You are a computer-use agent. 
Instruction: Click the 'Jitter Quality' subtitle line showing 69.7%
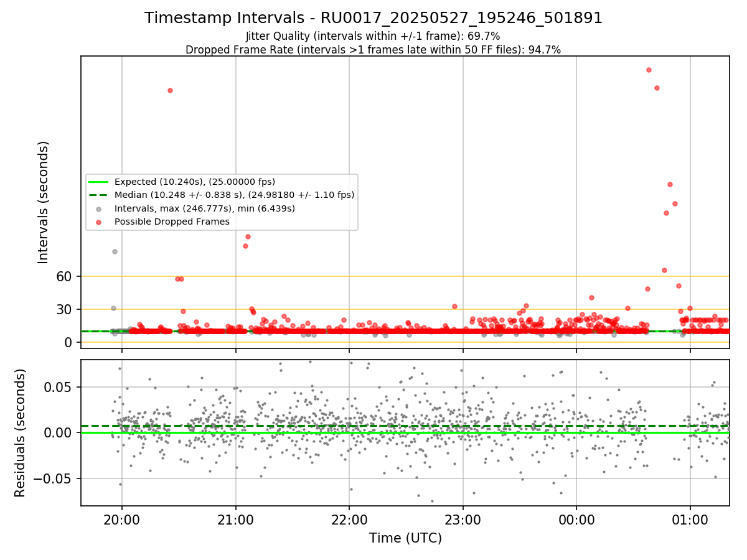(x=374, y=36)
